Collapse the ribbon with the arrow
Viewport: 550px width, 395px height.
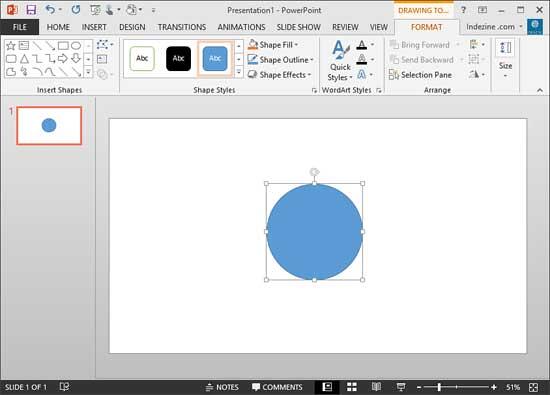pyautogui.click(x=539, y=90)
